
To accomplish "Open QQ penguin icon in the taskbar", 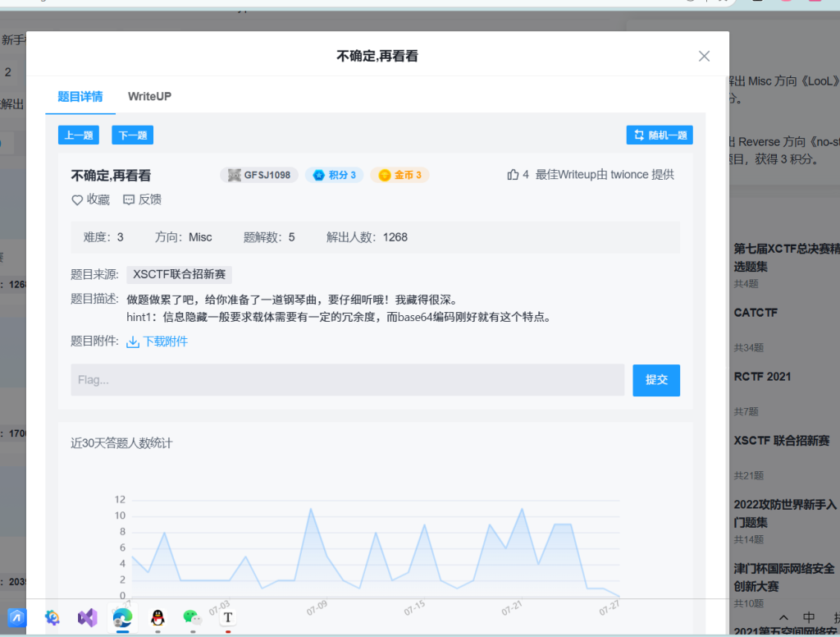I will 157,616.
